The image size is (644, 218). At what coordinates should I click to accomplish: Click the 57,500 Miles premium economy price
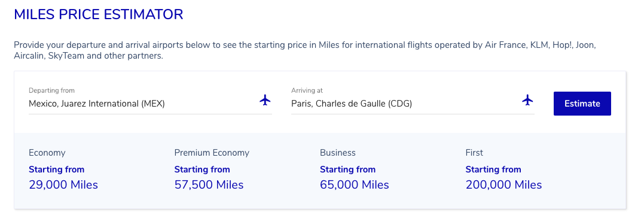coord(209,185)
